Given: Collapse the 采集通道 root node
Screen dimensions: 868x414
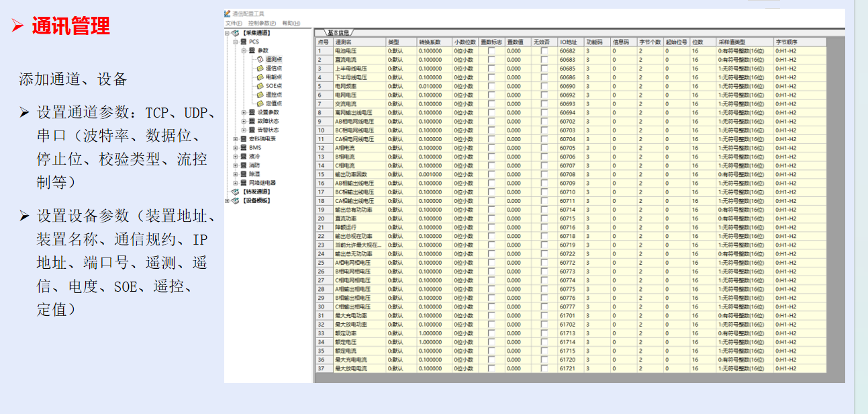Looking at the screenshot, I should tap(227, 32).
